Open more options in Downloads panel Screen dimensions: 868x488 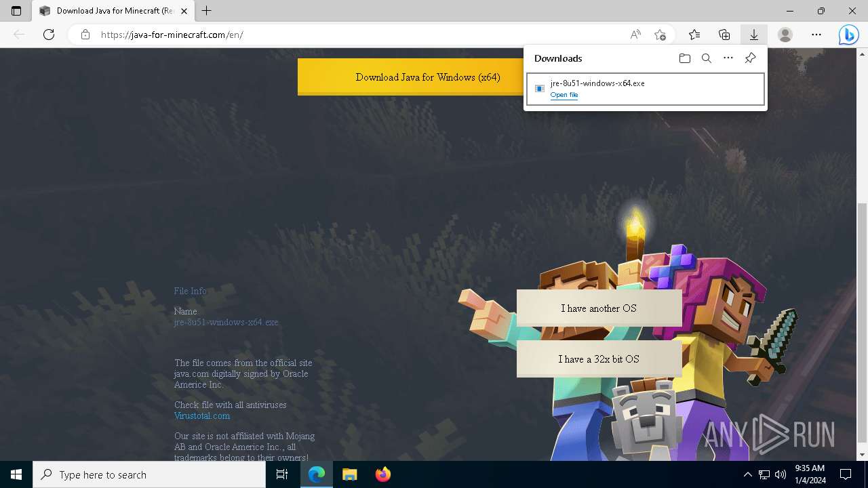728,58
